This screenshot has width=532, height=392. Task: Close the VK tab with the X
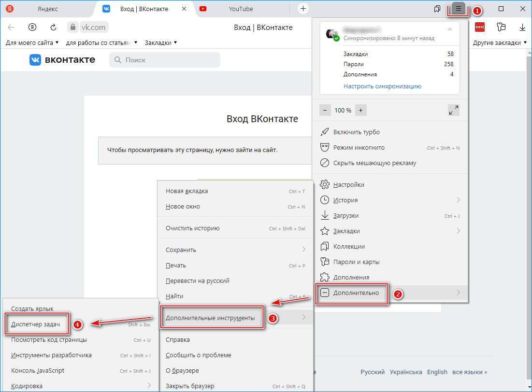pos(184,9)
